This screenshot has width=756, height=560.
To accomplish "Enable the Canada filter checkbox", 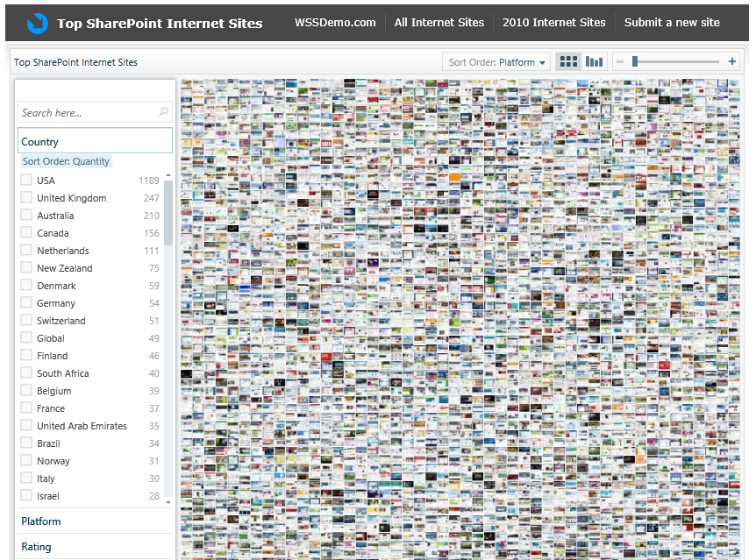I will point(26,233).
